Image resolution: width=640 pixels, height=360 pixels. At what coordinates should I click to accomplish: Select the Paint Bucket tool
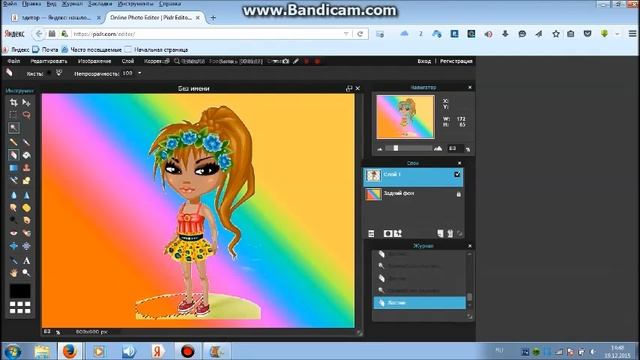pyautogui.click(x=27, y=155)
